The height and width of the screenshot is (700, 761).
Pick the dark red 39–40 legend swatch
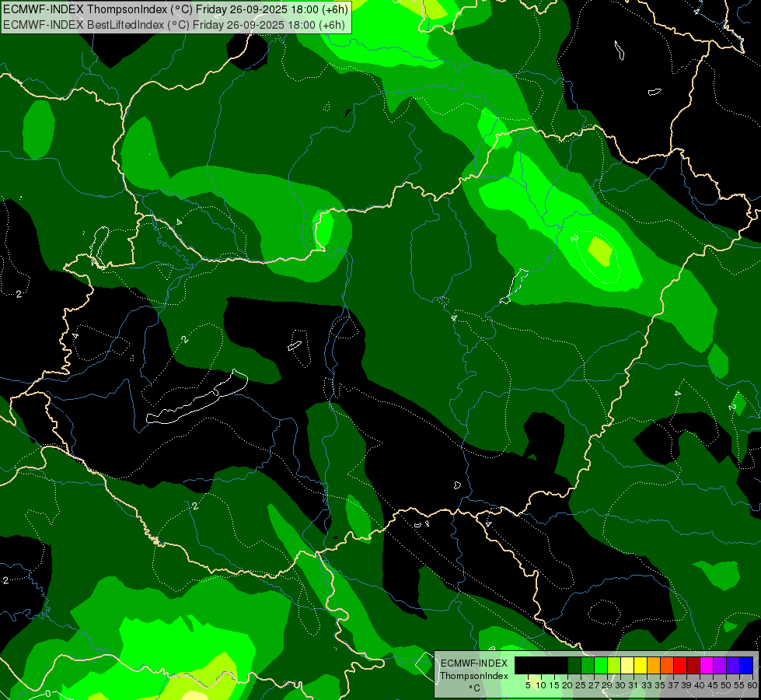[x=693, y=665]
